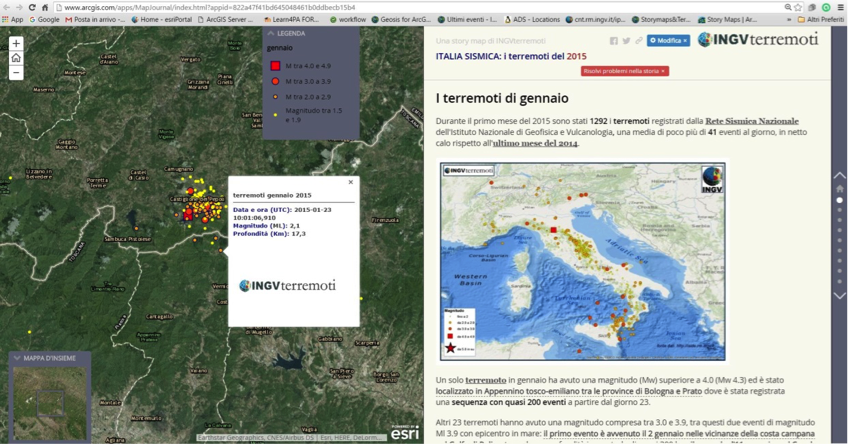Click the ITALIA SISMICA story title

pos(511,56)
